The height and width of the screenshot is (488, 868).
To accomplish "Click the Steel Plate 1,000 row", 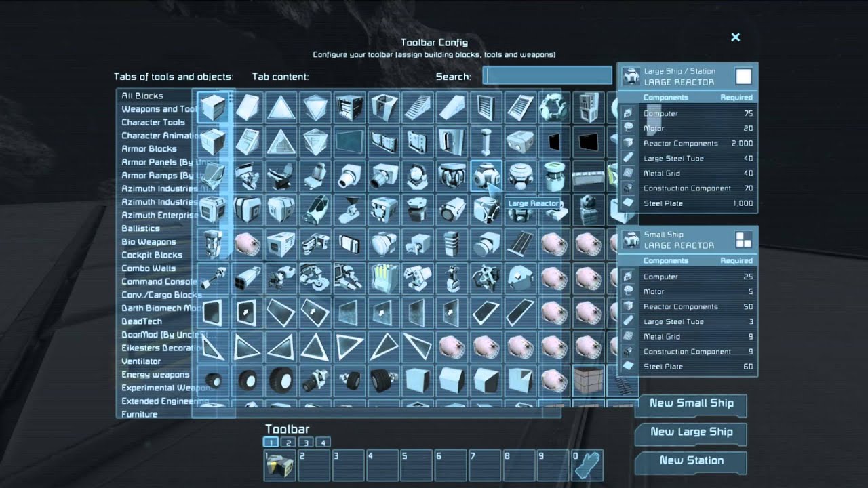I will point(688,203).
